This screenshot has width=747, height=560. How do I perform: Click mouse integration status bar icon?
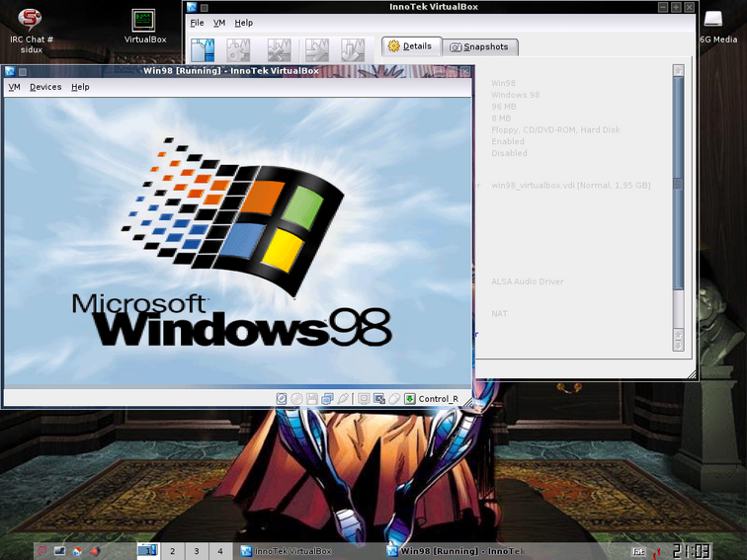click(394, 399)
